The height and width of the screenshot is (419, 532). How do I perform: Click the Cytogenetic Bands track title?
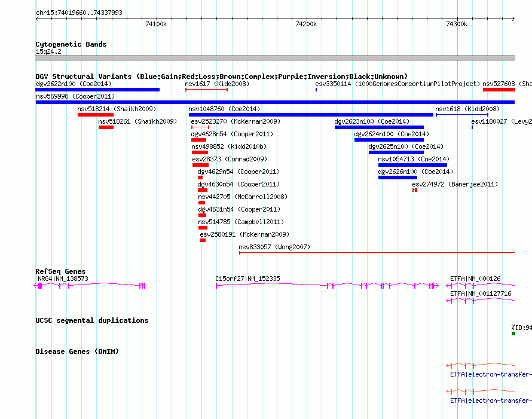tap(71, 44)
